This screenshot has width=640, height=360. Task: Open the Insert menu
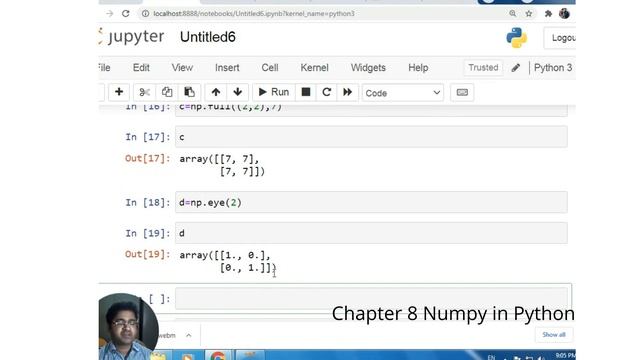click(x=227, y=68)
